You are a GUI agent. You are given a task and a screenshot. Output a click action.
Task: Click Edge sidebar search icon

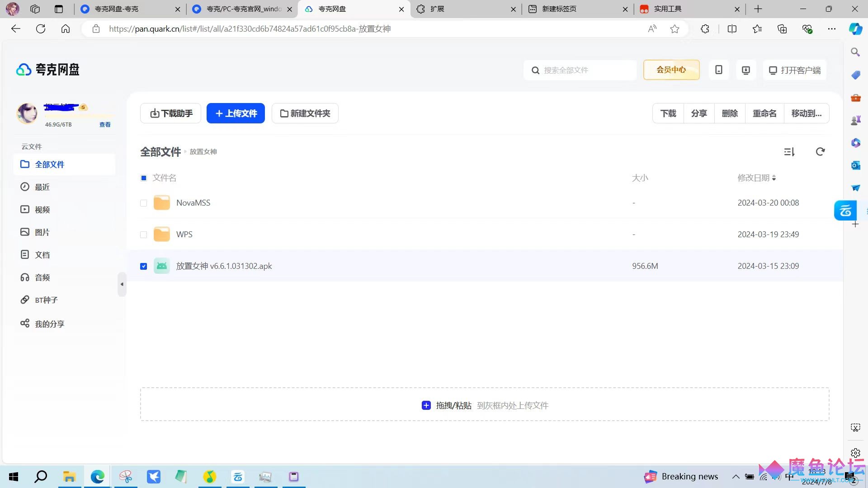(855, 52)
